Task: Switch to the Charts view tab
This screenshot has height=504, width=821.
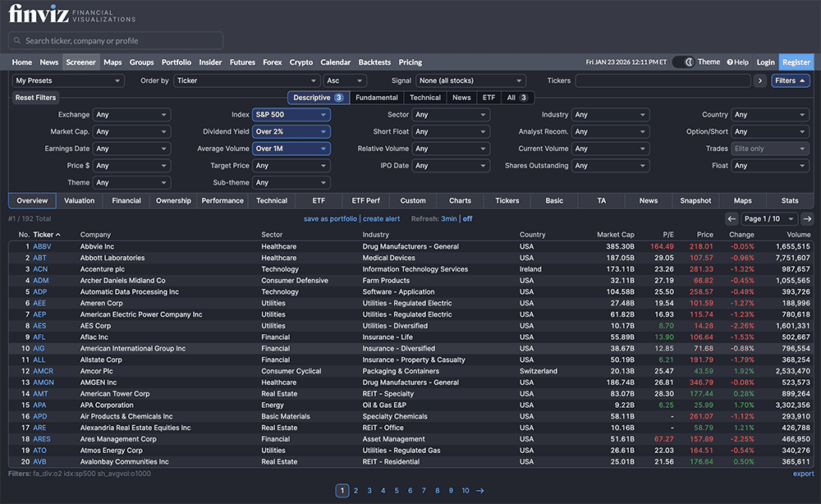Action: (460, 200)
